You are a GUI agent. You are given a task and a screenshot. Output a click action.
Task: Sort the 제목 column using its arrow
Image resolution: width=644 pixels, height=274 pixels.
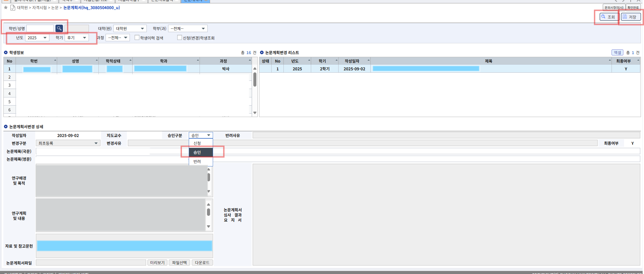point(610,61)
